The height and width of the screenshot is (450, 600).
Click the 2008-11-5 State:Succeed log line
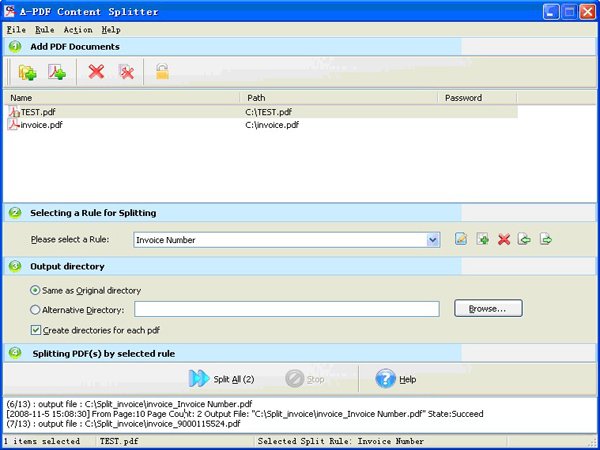click(x=245, y=414)
